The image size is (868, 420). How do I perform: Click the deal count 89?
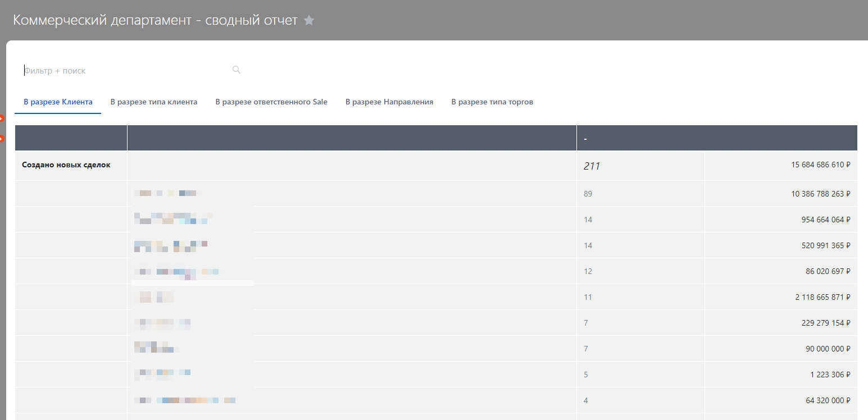tap(588, 194)
